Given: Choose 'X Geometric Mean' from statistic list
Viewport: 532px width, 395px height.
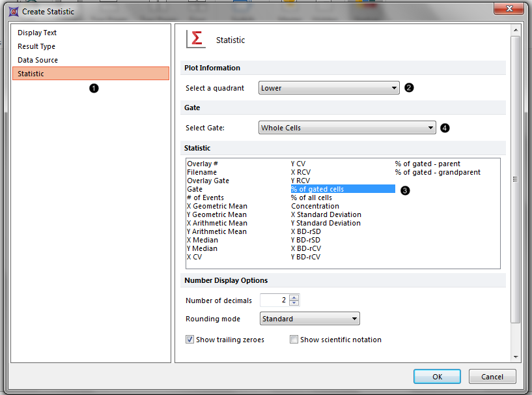Looking at the screenshot, I should point(217,206).
